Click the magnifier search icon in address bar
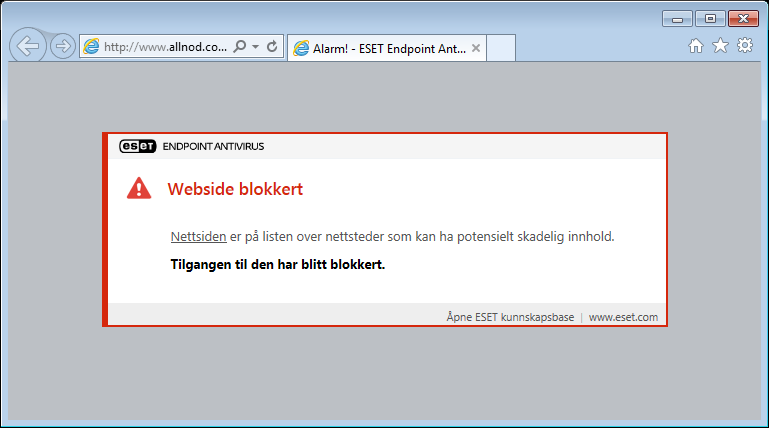769x428 pixels. 240,47
